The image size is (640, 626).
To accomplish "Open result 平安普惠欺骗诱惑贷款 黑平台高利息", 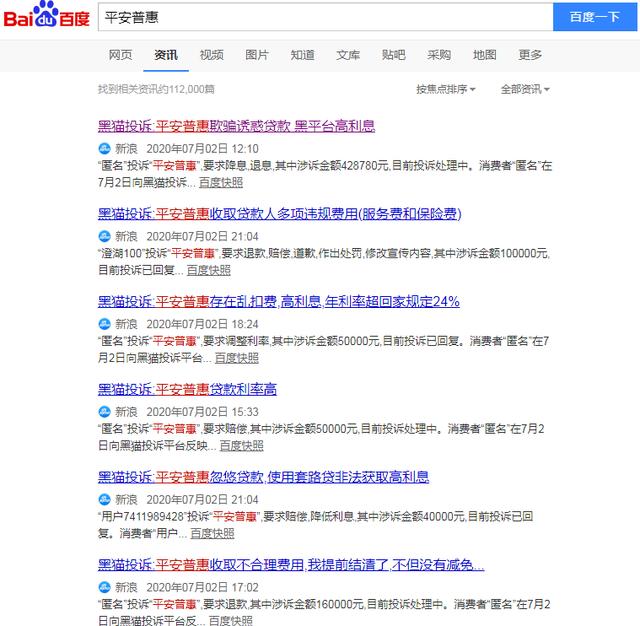I will click(x=236, y=126).
